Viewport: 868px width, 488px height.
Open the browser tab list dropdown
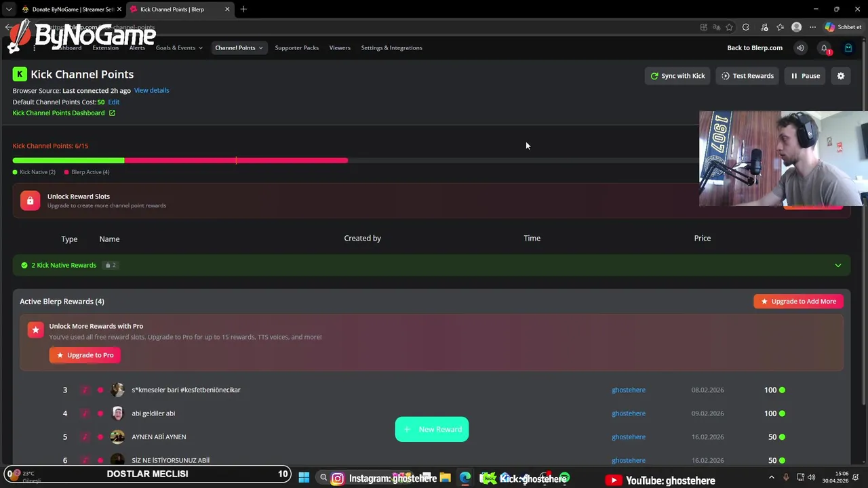click(x=9, y=9)
